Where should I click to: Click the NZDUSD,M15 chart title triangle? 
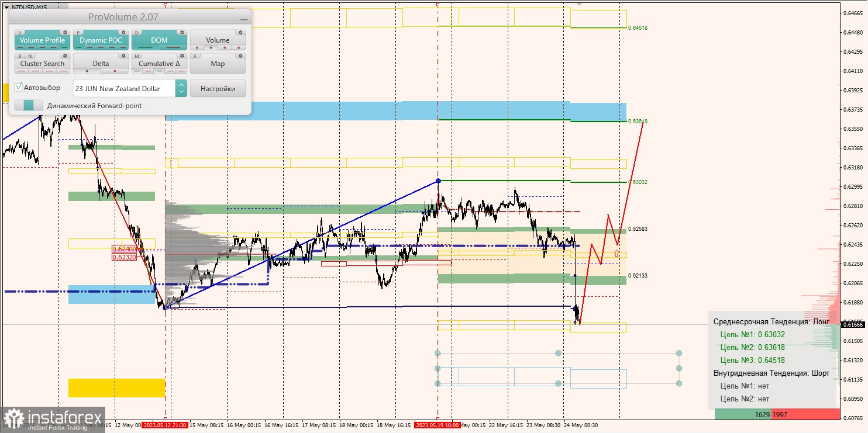tap(6, 7)
